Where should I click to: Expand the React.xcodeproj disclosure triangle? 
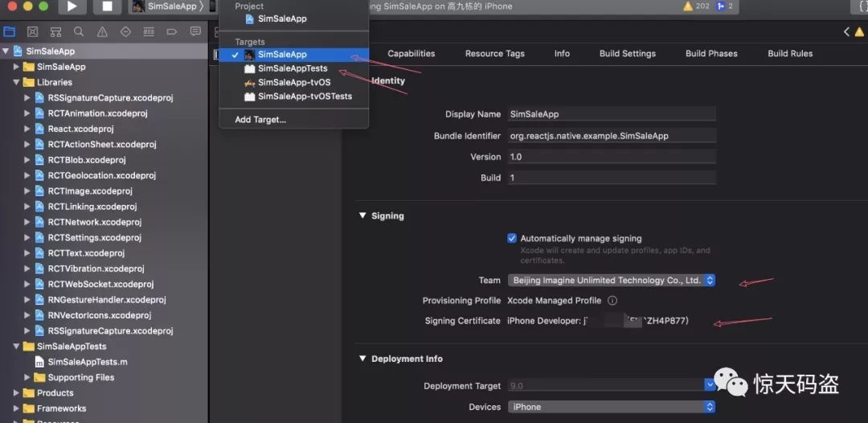click(x=27, y=129)
